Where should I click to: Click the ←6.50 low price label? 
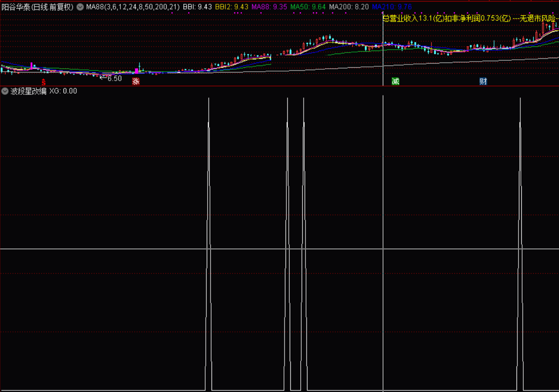point(111,78)
